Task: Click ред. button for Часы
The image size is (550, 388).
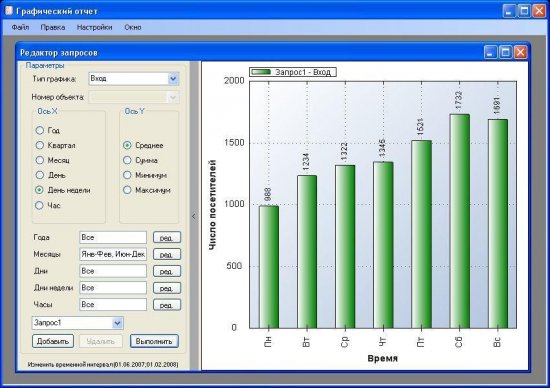Action: (167, 305)
